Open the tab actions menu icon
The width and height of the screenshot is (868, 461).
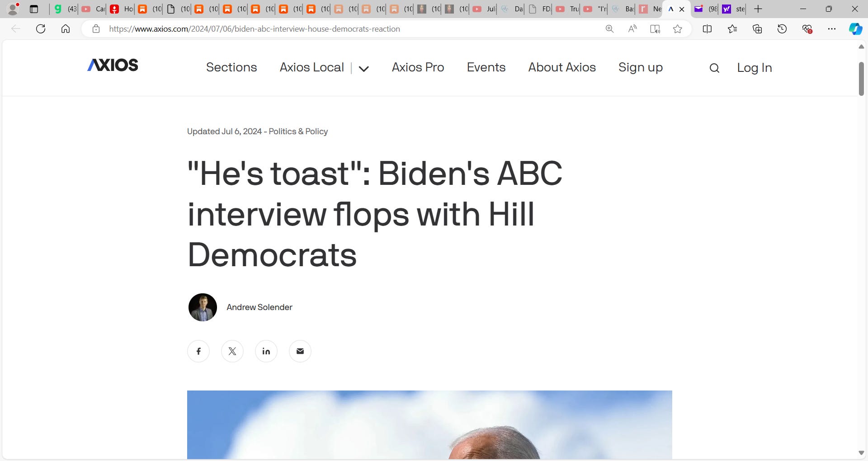tap(34, 9)
